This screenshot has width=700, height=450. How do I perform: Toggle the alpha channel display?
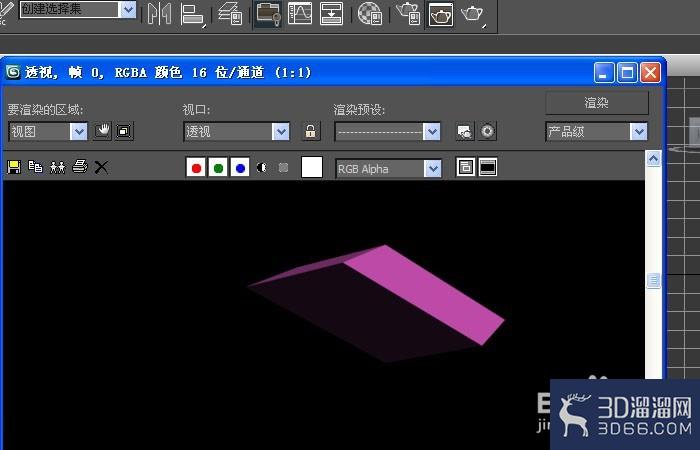click(x=262, y=167)
